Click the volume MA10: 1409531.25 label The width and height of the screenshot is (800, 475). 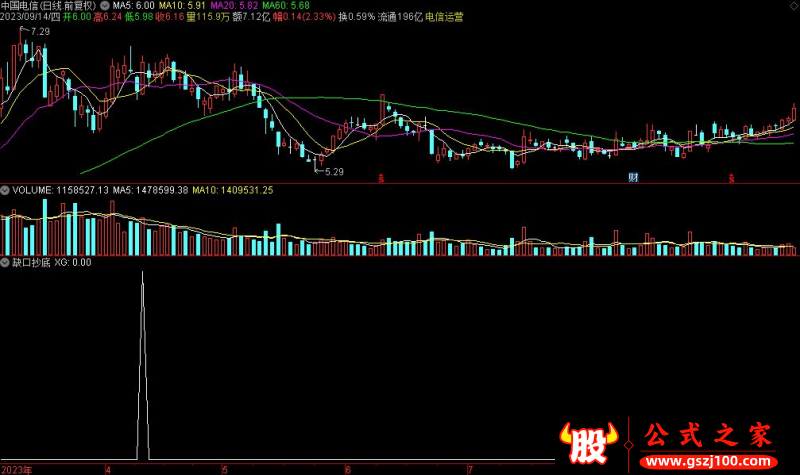pos(233,190)
